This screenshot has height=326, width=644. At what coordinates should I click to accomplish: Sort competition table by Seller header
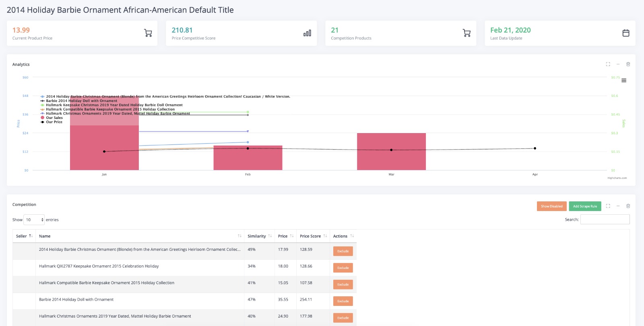[24, 236]
